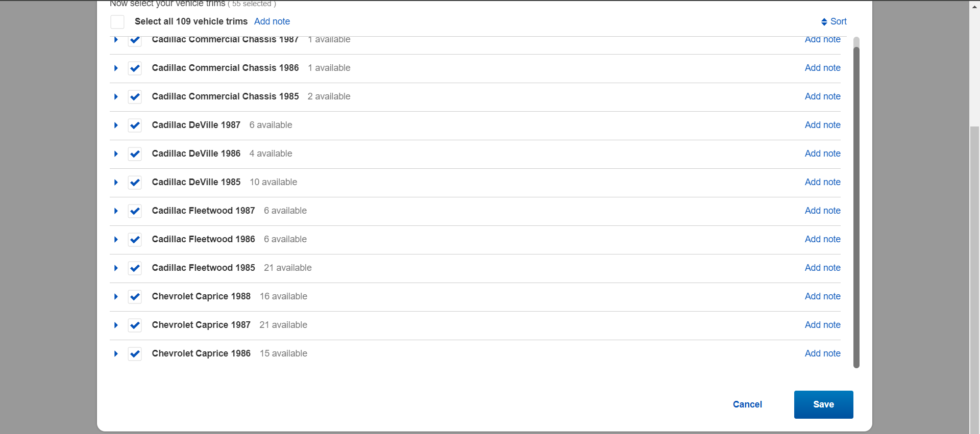Screen dimensions: 980x434
Task: Click the "15 available" count text
Action: (x=283, y=353)
